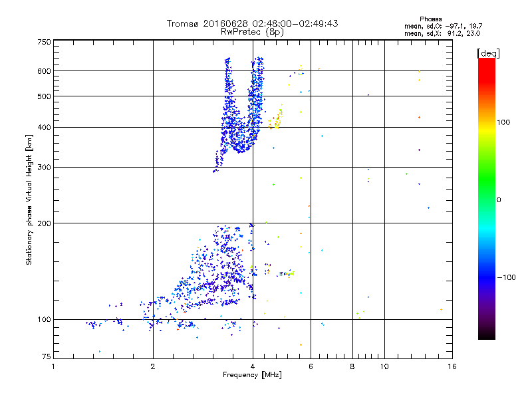Click the Frequency [MHz] axis label
532x399 pixels.
click(252, 375)
